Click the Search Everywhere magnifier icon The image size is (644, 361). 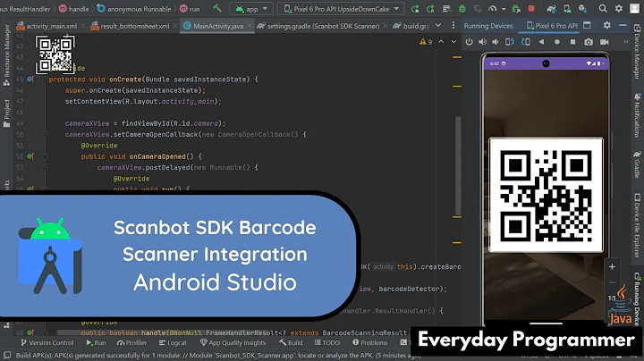tap(603, 9)
